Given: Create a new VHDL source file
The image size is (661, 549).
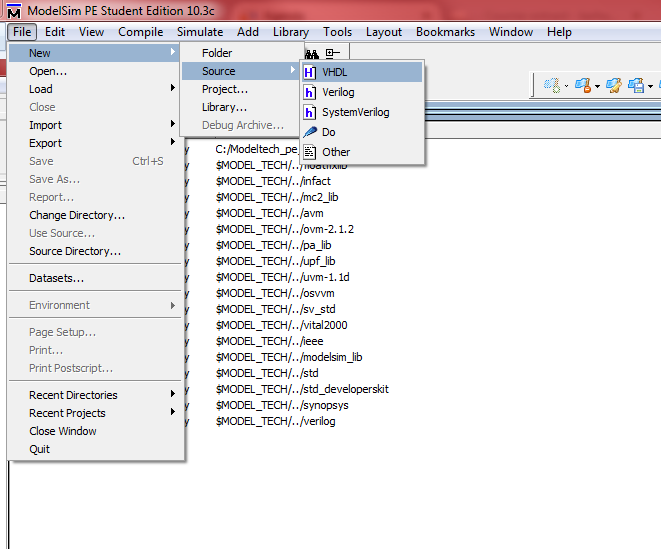Looking at the screenshot, I should 362,72.
